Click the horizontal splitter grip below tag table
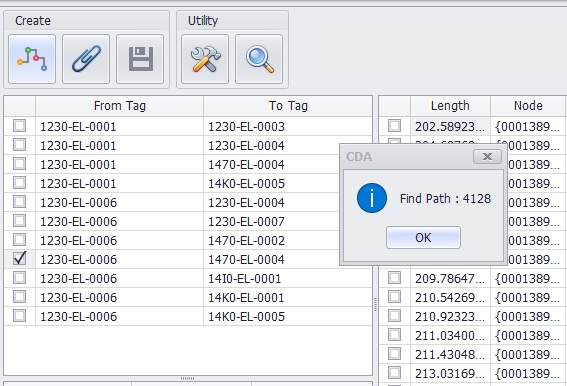This screenshot has height=386, width=567. tap(187, 378)
